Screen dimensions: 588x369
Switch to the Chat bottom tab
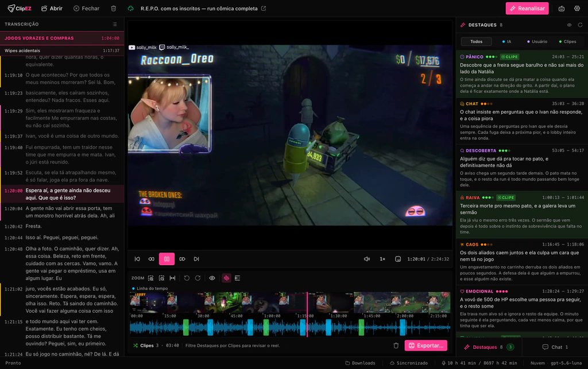[x=555, y=347]
